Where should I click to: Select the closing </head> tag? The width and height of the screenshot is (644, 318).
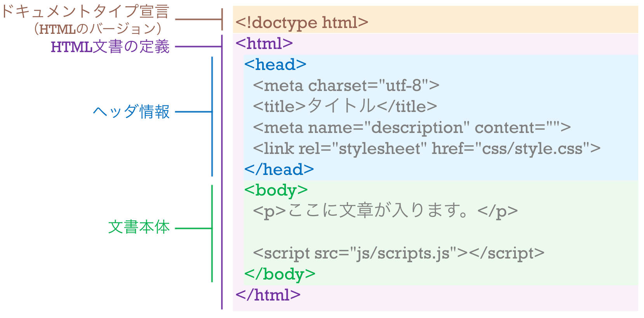click(279, 169)
